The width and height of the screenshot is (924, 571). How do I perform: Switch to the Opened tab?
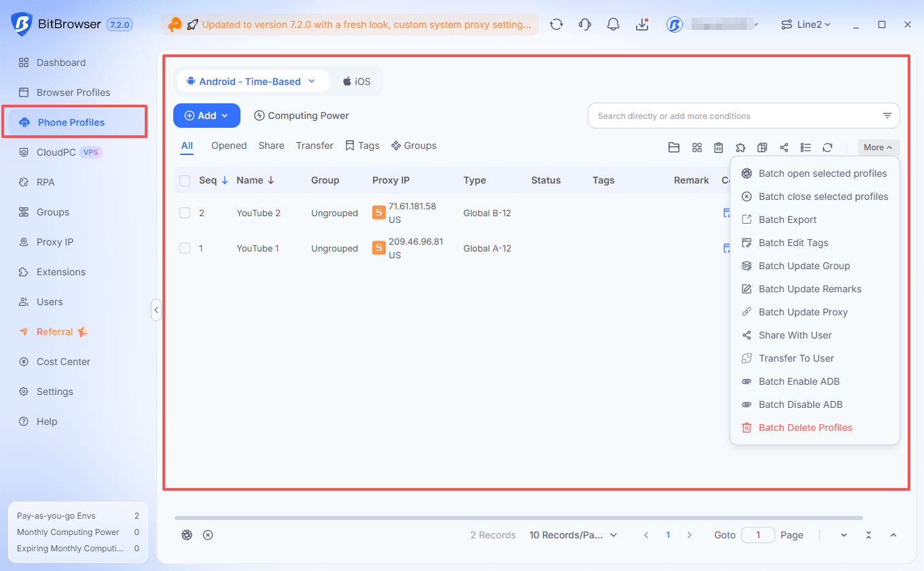coord(229,145)
